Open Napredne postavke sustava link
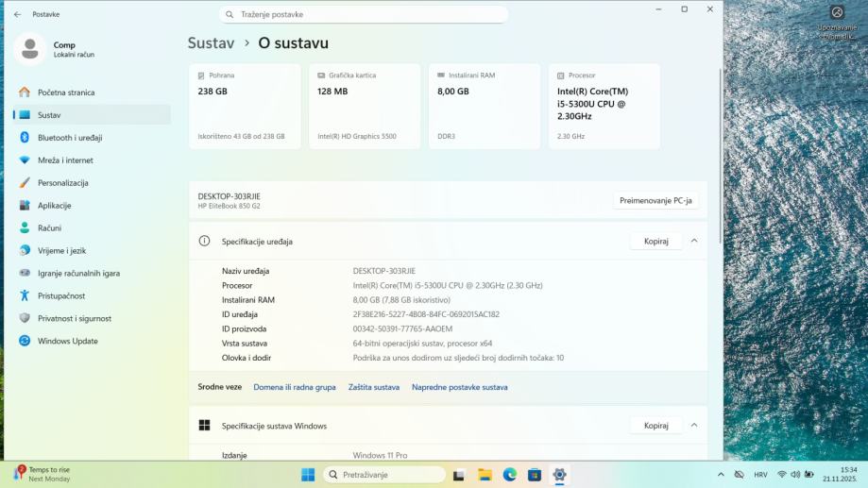This screenshot has width=868, height=488. [x=459, y=387]
